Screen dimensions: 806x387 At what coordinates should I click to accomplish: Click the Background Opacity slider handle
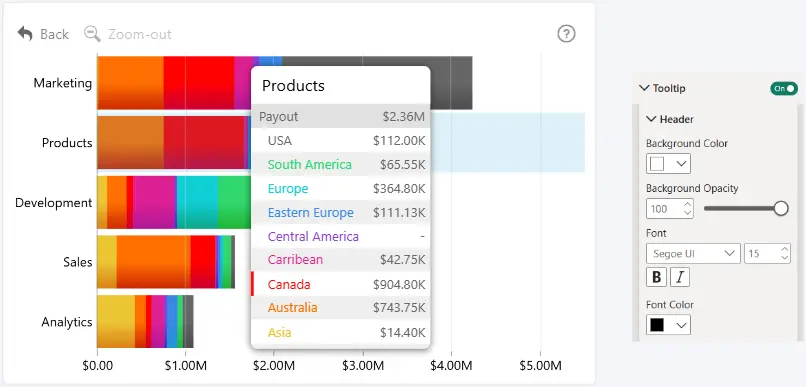click(781, 208)
